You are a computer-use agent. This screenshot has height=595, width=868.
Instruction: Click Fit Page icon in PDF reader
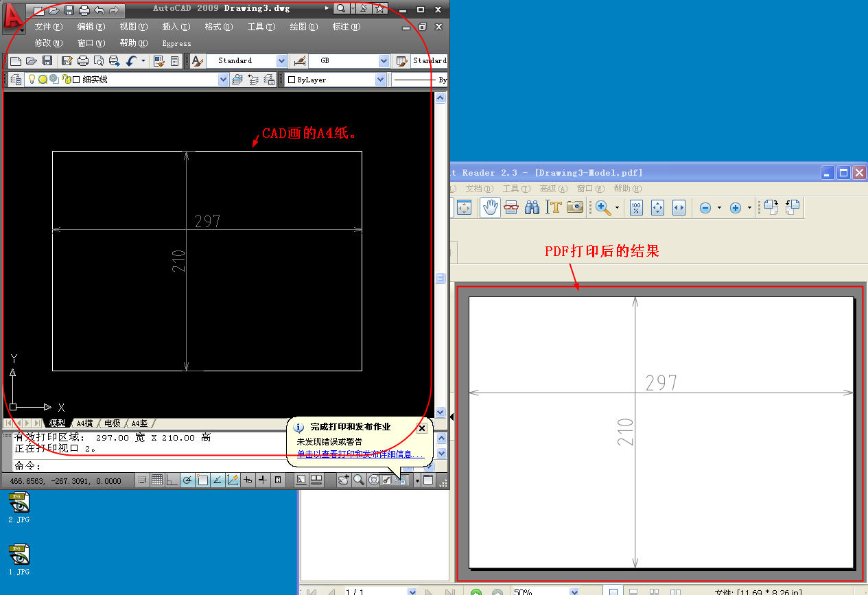click(657, 208)
